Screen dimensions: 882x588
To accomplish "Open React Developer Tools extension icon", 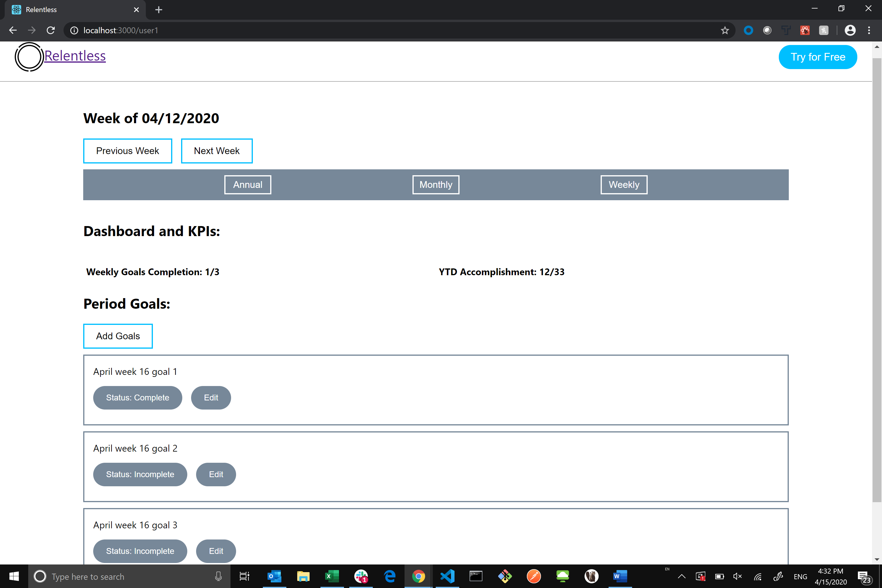I will tap(805, 30).
